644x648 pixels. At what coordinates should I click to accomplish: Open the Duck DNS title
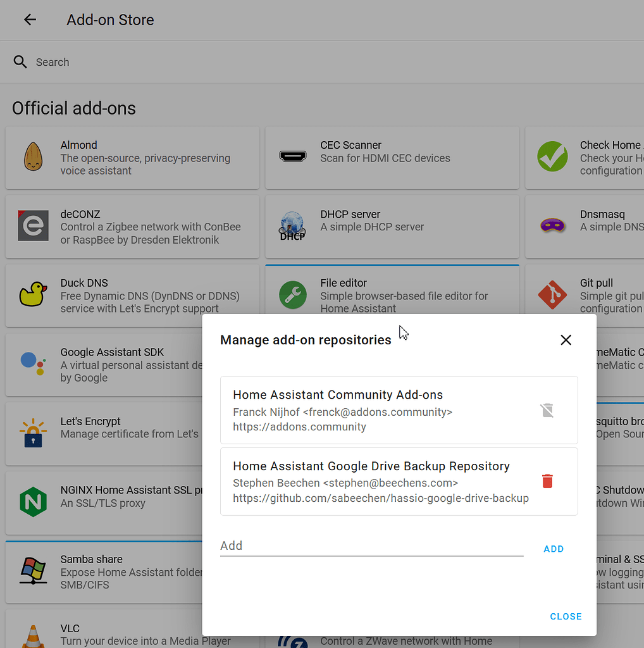click(x=84, y=283)
